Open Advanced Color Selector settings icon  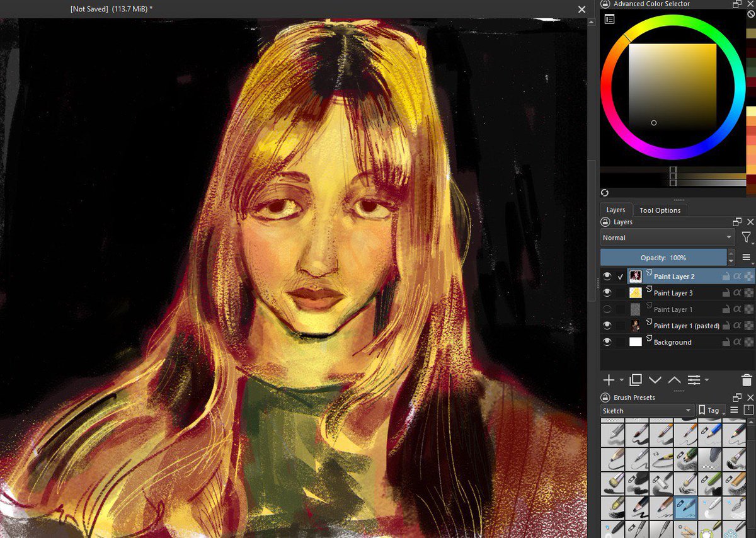click(x=609, y=20)
